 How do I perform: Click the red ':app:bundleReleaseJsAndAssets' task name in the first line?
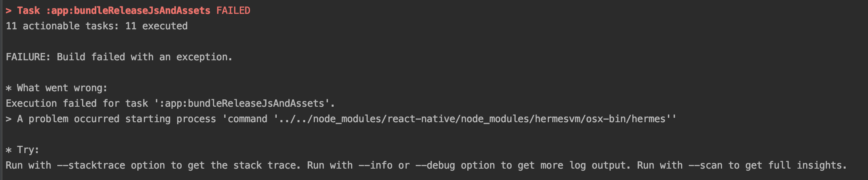(x=128, y=11)
